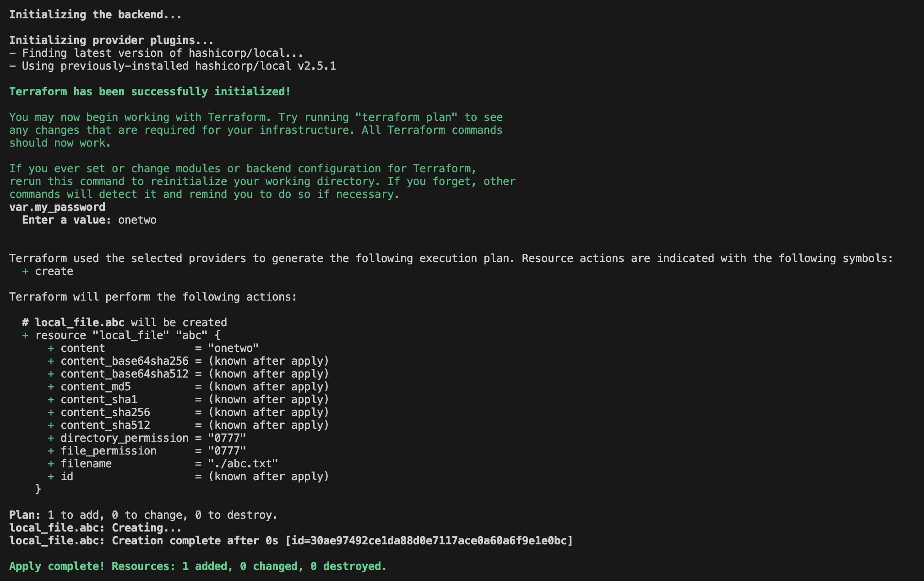Click the plus sign before resource "local_file"
This screenshot has height=581, width=924.
25,335
